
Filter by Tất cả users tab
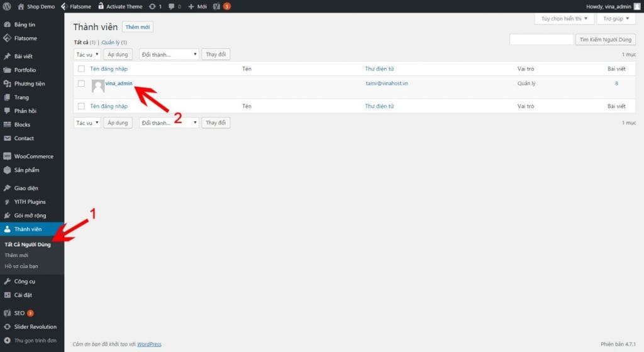pyautogui.click(x=81, y=42)
